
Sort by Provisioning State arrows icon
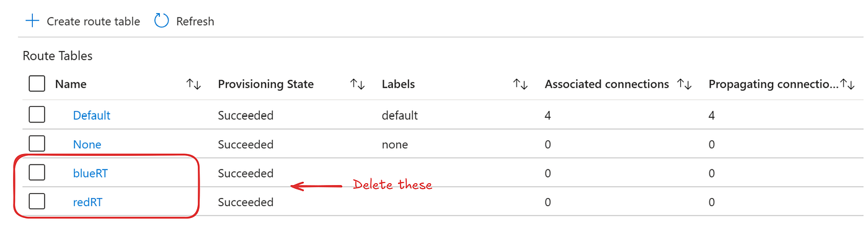point(358,84)
